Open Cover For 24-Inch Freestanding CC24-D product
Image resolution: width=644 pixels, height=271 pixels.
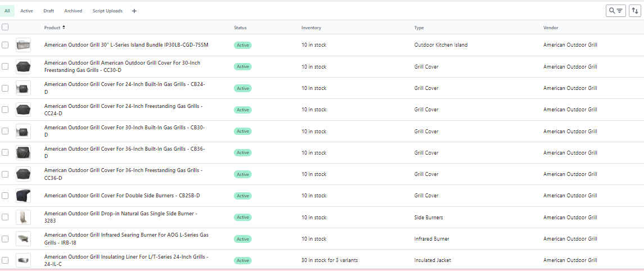123,109
